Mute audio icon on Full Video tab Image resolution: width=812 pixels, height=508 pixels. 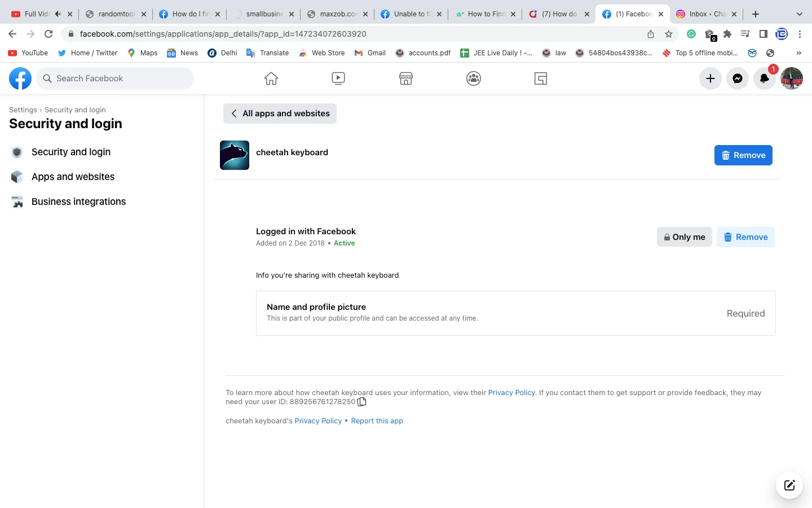click(58, 14)
